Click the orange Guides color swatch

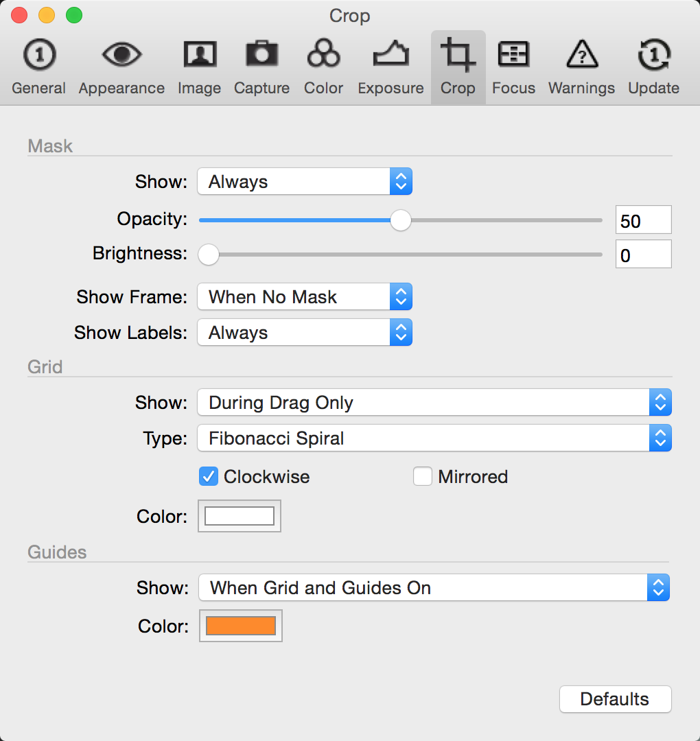(x=241, y=626)
